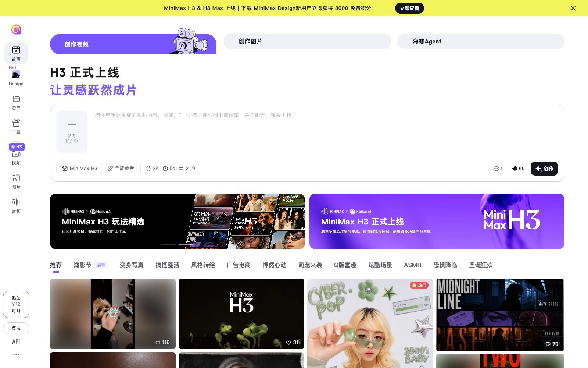Select the 萌宠来袭 category tab
Screen dimensions: 588x368
(310, 265)
